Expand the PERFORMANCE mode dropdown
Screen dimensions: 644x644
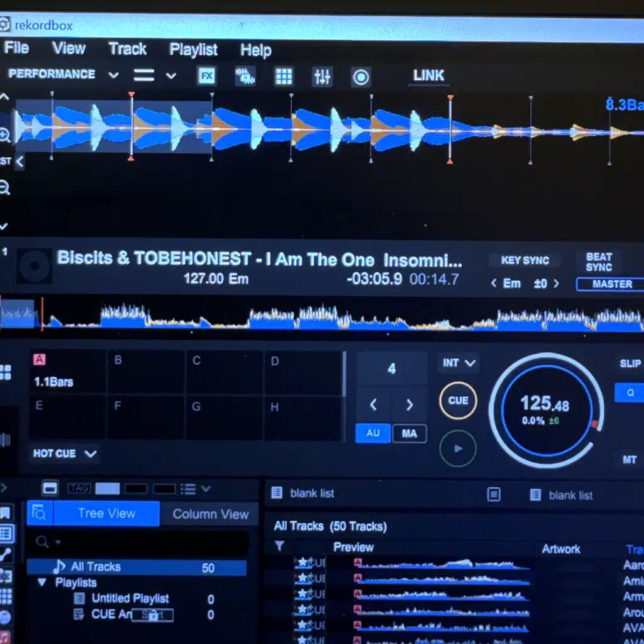(113, 75)
